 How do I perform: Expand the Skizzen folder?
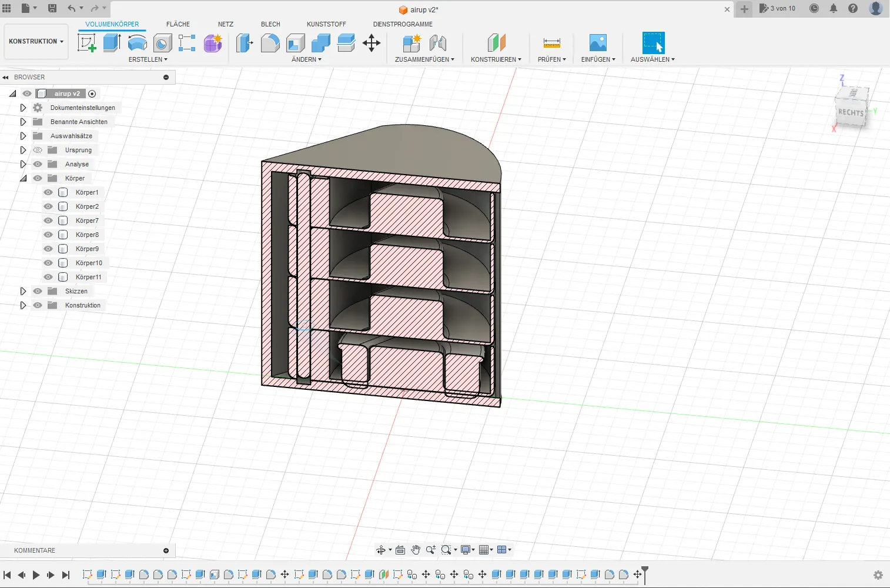coord(23,291)
